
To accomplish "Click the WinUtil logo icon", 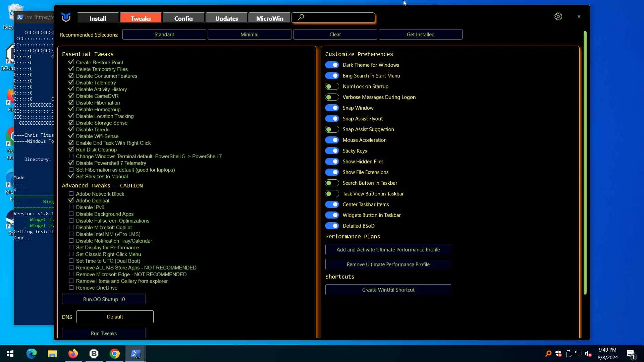I will [x=66, y=17].
